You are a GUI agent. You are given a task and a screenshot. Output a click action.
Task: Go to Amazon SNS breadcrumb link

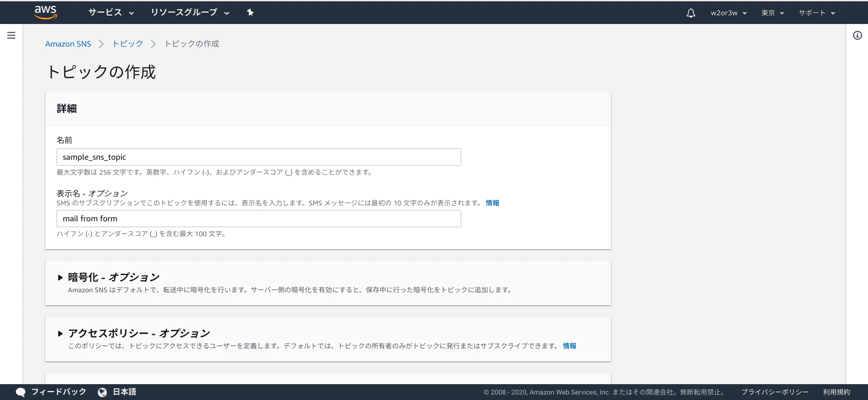tap(68, 44)
